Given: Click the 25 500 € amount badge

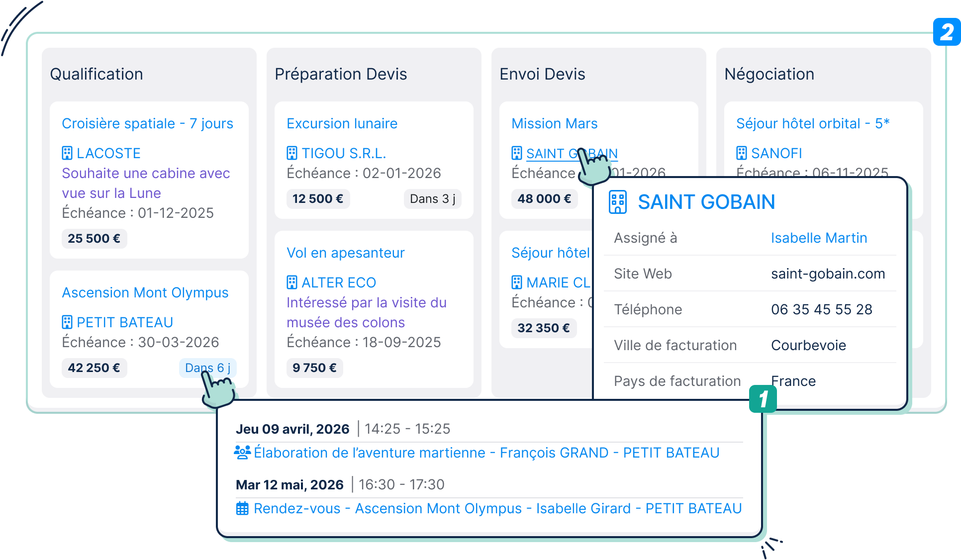Looking at the screenshot, I should pyautogui.click(x=94, y=239).
